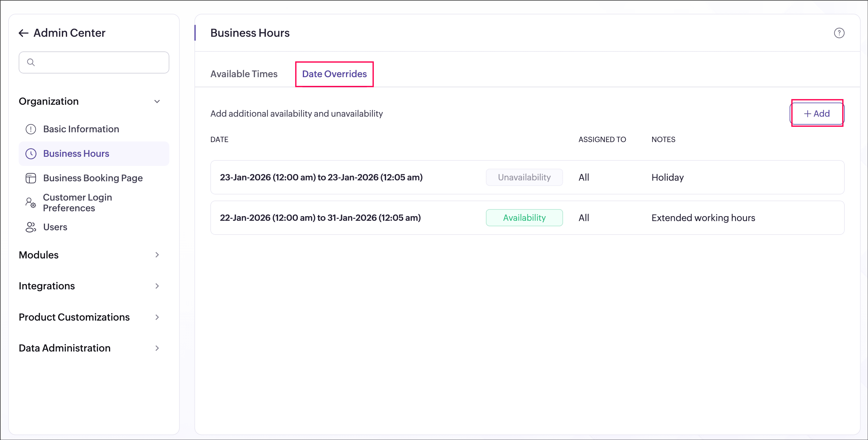Click the green Availability badge
Screen dimensions: 868x440
[x=524, y=218]
